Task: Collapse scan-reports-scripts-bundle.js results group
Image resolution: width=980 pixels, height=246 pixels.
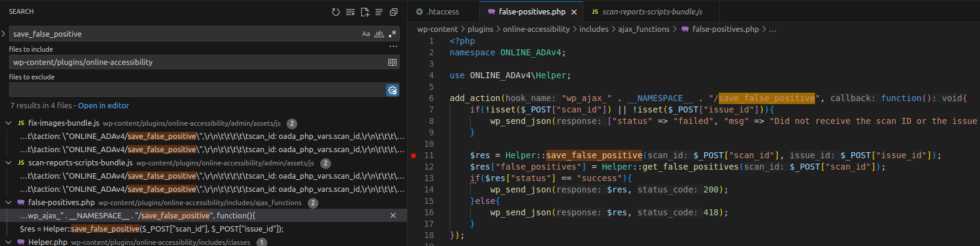Action: pos(8,163)
